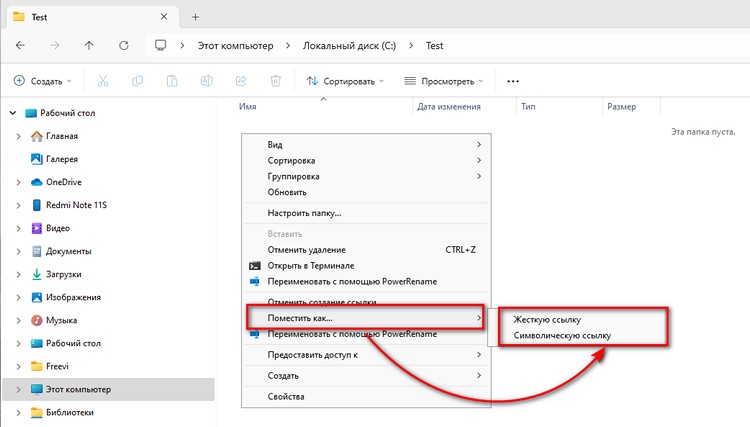750x427 pixels.
Task: Expand the Видео tree node
Action: point(18,229)
